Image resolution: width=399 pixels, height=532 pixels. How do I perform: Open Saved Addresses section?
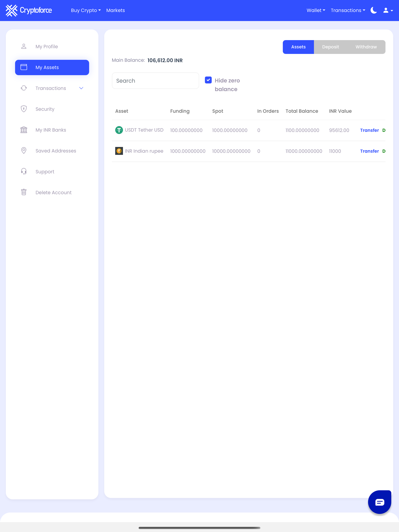(x=52, y=151)
